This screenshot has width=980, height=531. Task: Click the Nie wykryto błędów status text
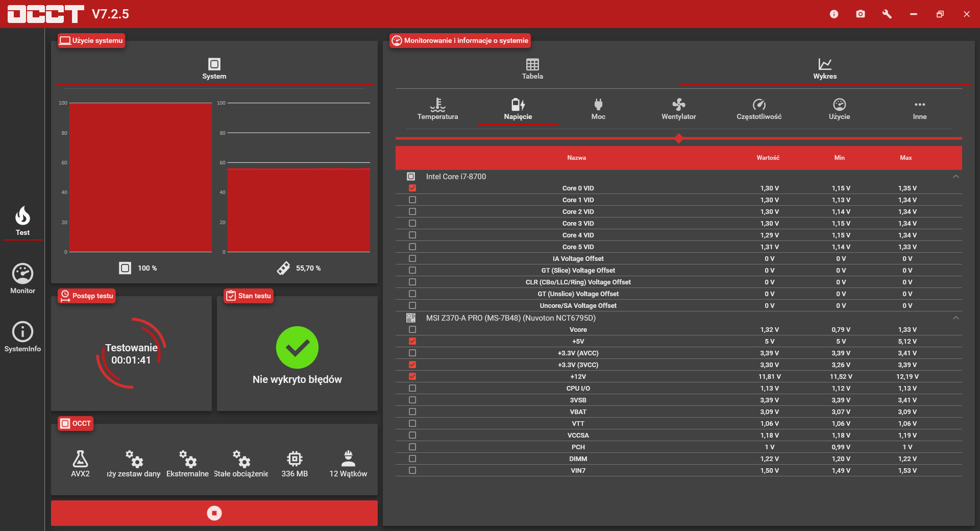click(297, 379)
